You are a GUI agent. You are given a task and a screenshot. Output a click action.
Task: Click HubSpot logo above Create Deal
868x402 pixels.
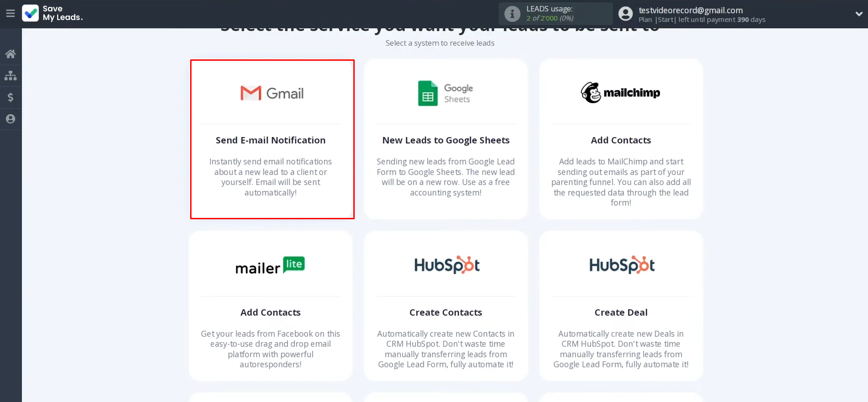point(622,265)
